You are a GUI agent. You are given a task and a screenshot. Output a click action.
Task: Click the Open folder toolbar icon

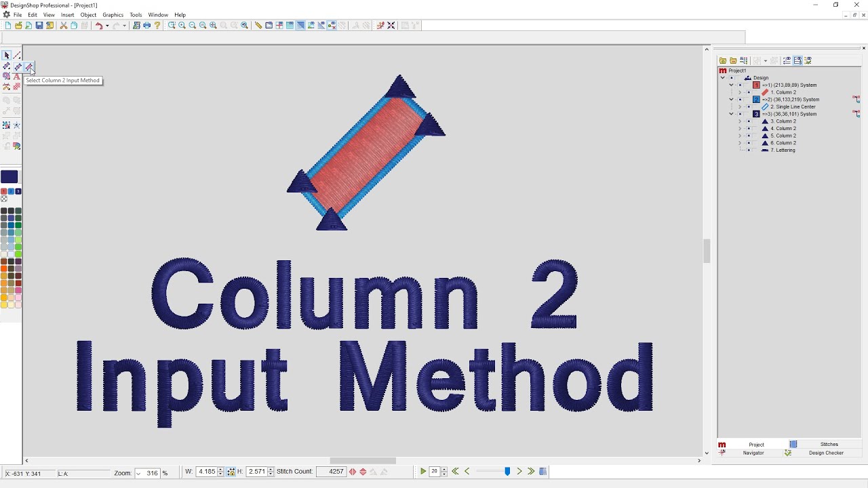click(18, 25)
